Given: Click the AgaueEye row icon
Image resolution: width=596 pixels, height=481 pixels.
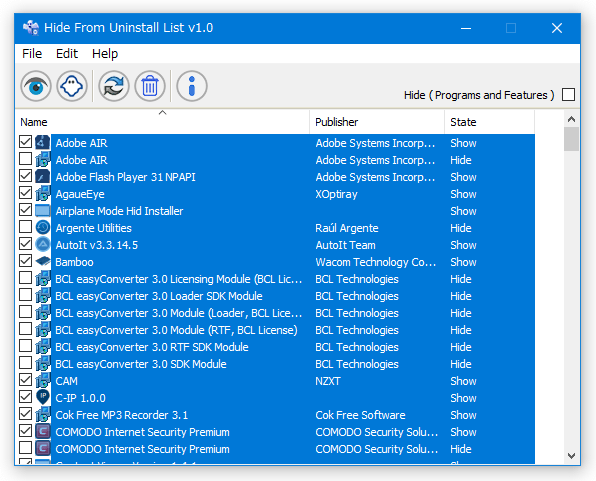Looking at the screenshot, I should coord(43,193).
